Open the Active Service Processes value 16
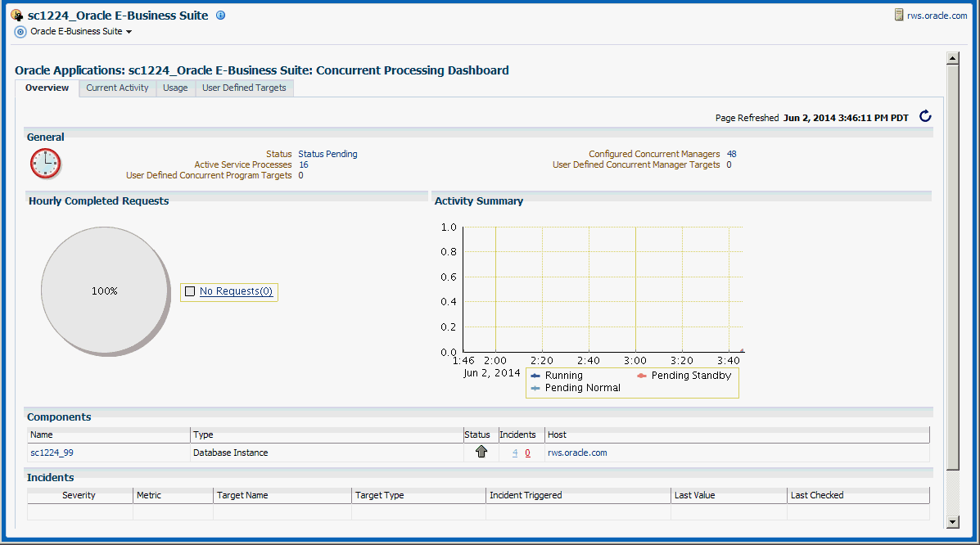Screen dimensions: 980x545 [x=304, y=164]
